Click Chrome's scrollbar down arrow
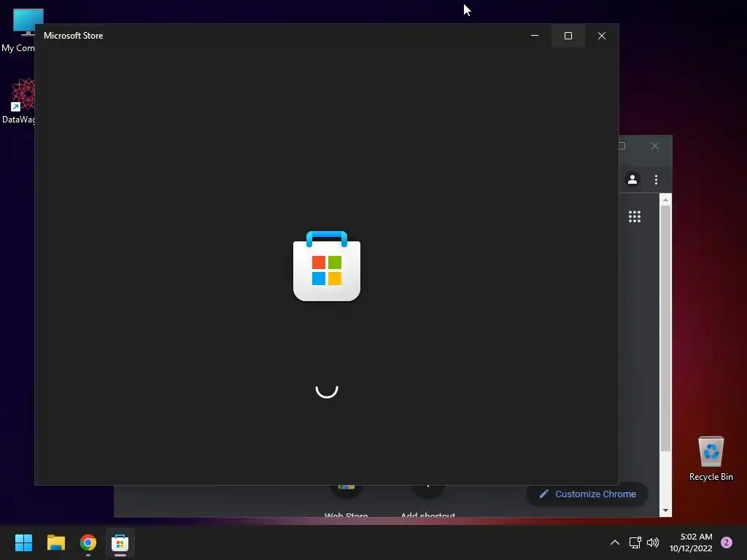 (665, 510)
